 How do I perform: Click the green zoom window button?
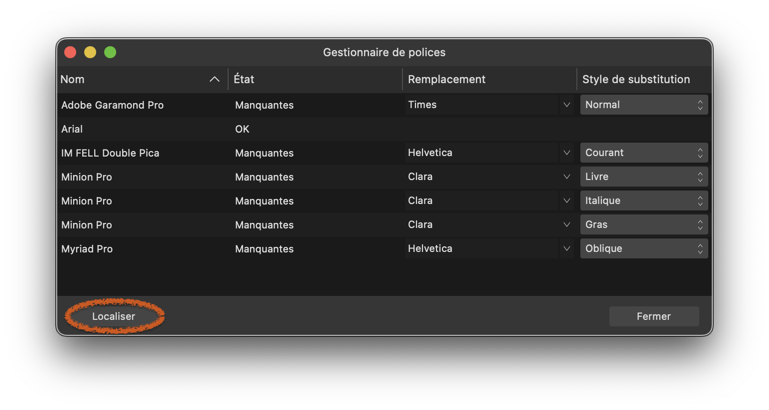[x=110, y=52]
